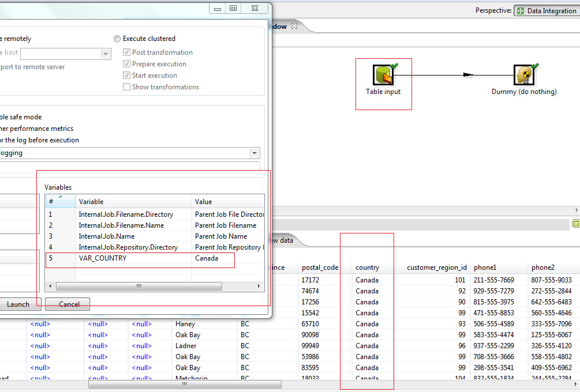Select the Table input step icon

click(x=383, y=74)
